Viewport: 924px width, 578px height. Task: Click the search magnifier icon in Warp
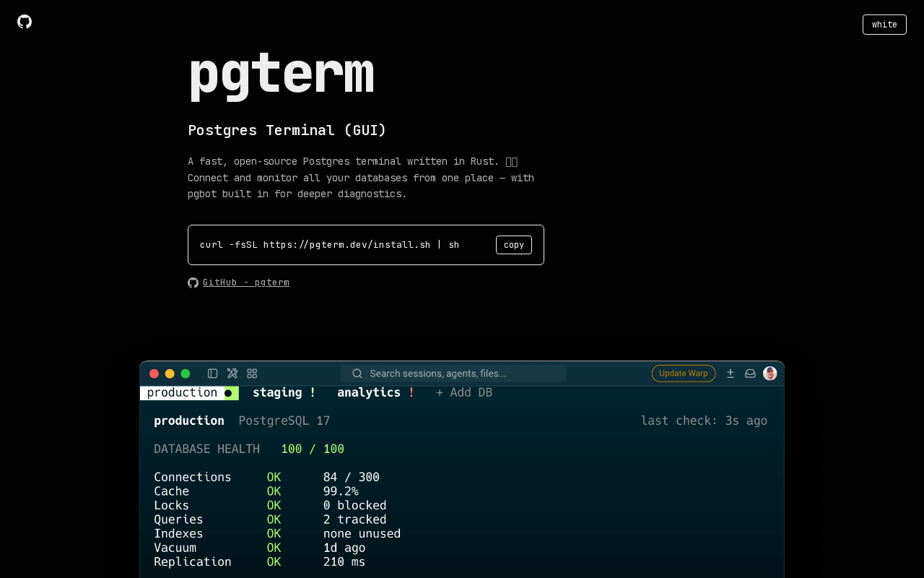pos(357,374)
